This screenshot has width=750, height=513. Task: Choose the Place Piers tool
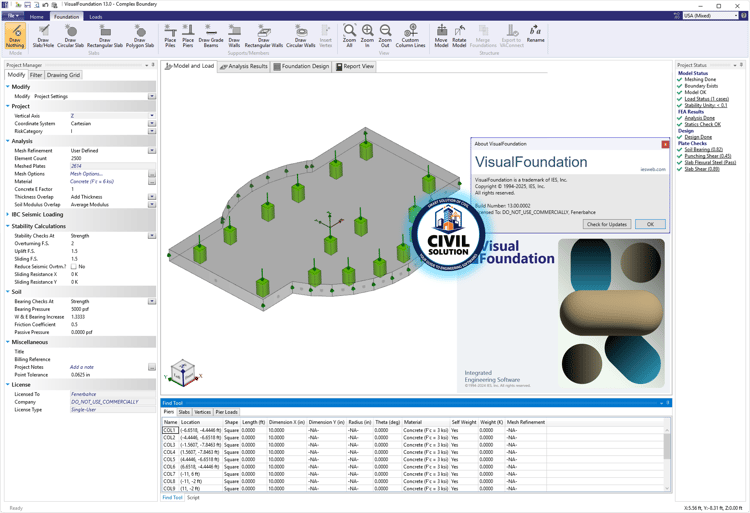coord(188,36)
